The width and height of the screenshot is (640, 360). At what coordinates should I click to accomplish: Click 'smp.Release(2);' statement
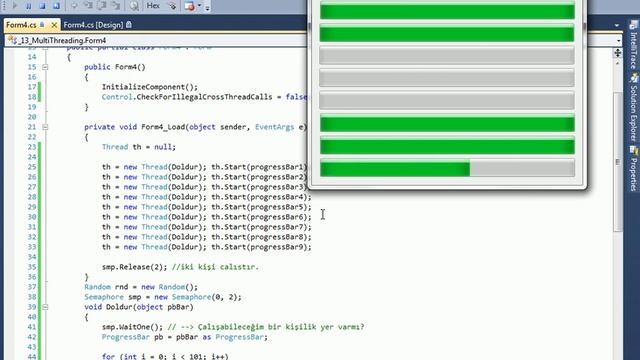[134, 267]
